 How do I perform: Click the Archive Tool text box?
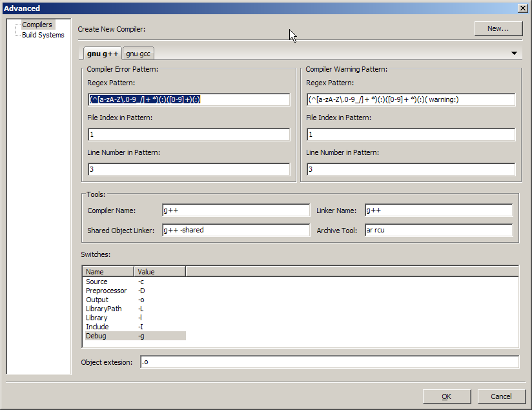click(438, 231)
